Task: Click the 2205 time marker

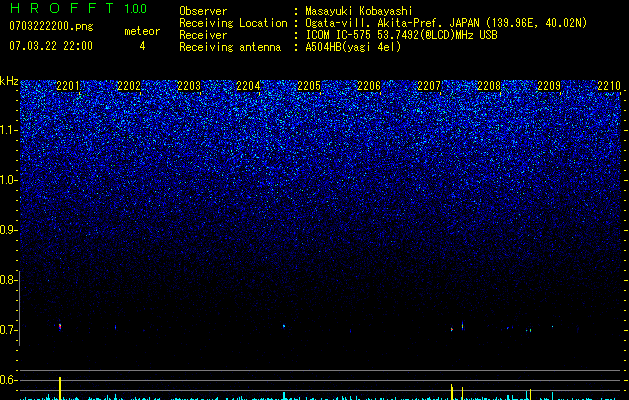Action: [x=309, y=86]
